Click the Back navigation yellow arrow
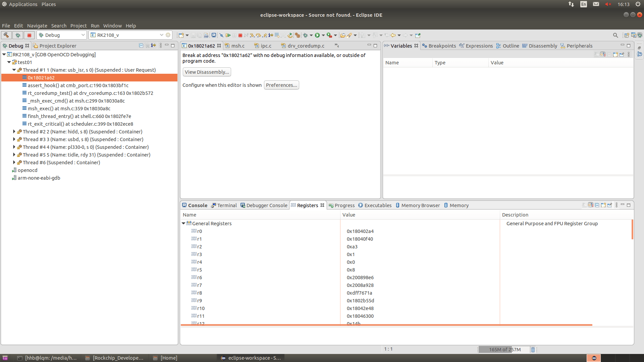644x362 pixels. point(393,35)
